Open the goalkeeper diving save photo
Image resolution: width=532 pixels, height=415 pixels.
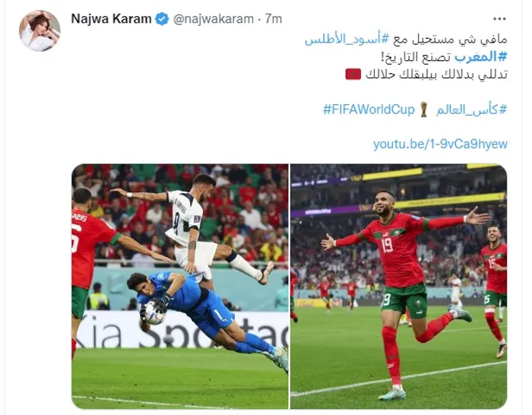(x=180, y=287)
